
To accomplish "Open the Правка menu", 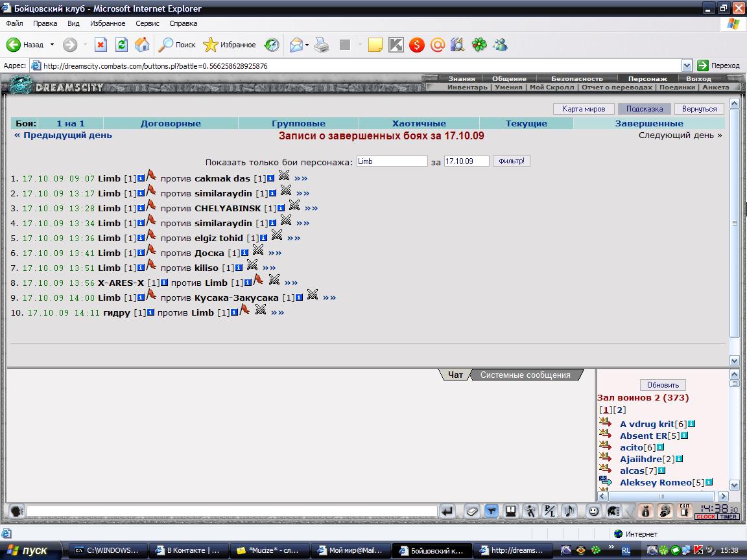I will tap(45, 23).
